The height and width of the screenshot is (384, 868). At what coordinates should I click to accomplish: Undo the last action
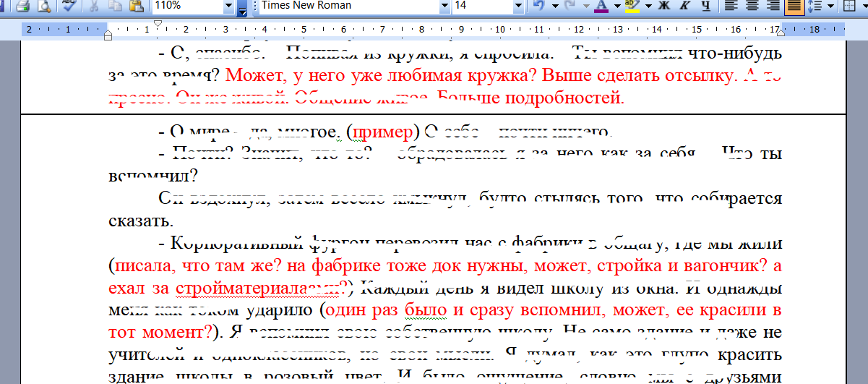(538, 7)
